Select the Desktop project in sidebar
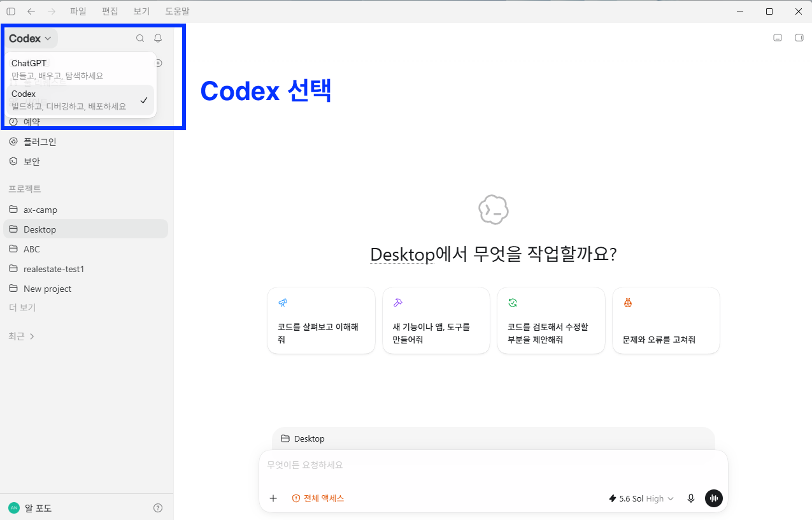This screenshot has height=520, width=812. point(85,229)
